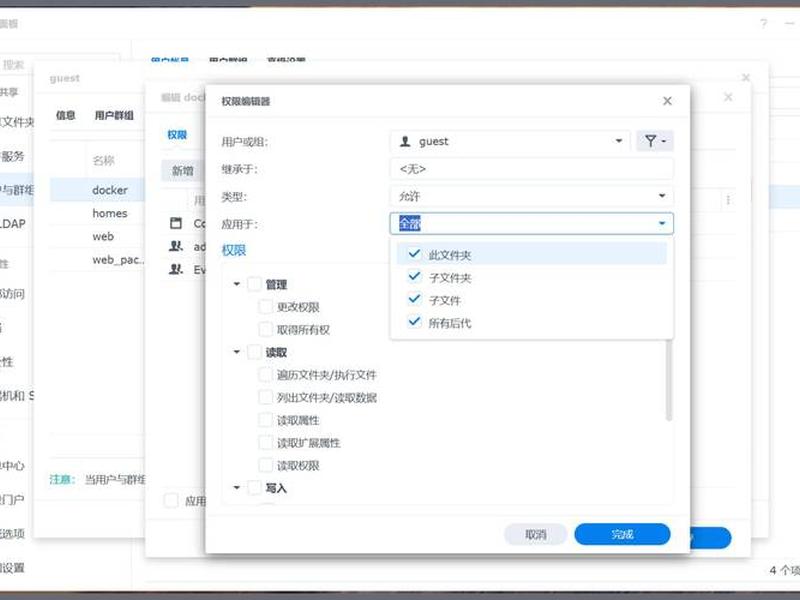Check the 遍历文件夹/执行文件 checkbox
Image resolution: width=800 pixels, height=600 pixels.
[x=265, y=375]
